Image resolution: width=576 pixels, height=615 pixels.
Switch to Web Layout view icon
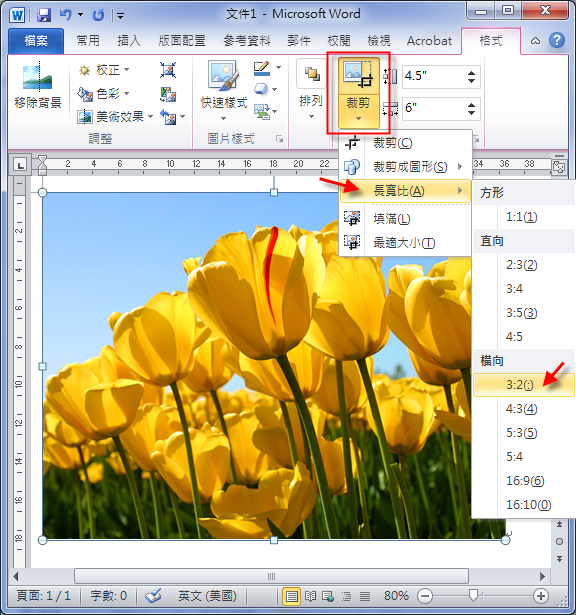(x=328, y=596)
